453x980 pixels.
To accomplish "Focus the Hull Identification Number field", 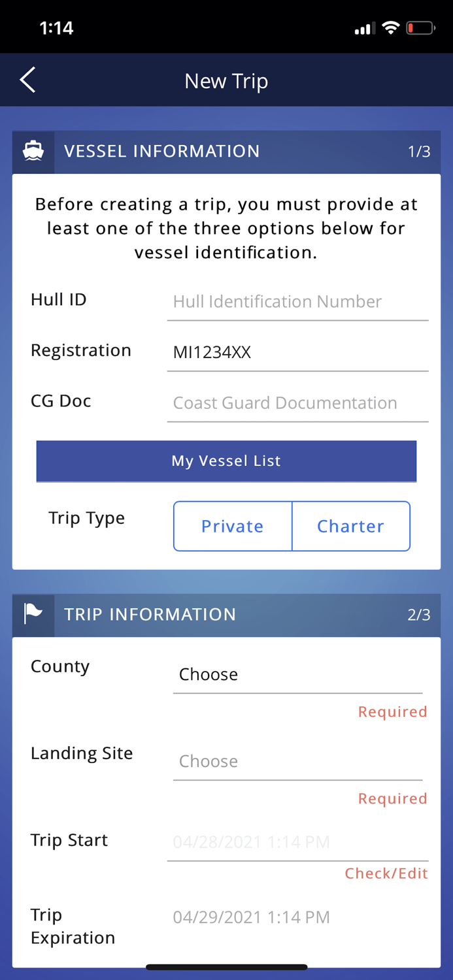I will [298, 302].
